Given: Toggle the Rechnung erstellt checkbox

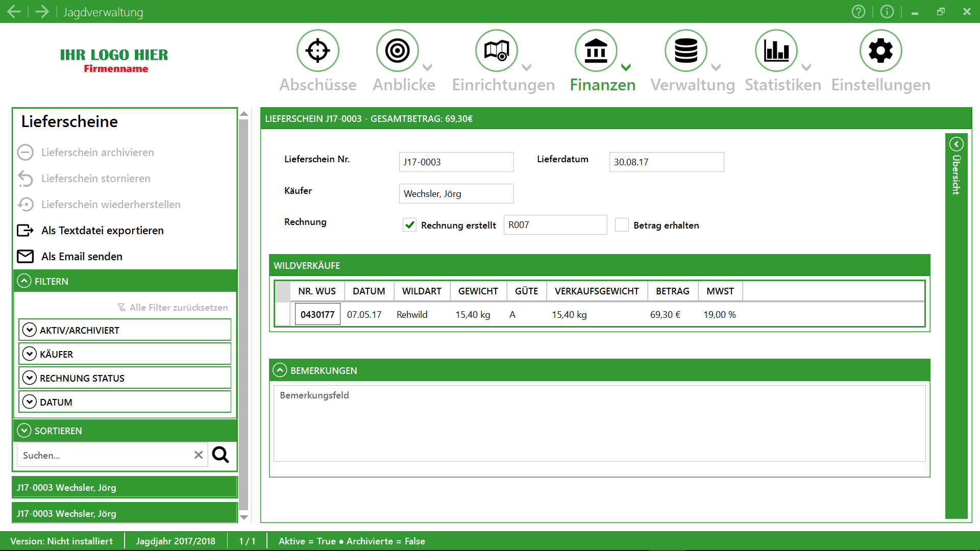Looking at the screenshot, I should click(x=409, y=225).
